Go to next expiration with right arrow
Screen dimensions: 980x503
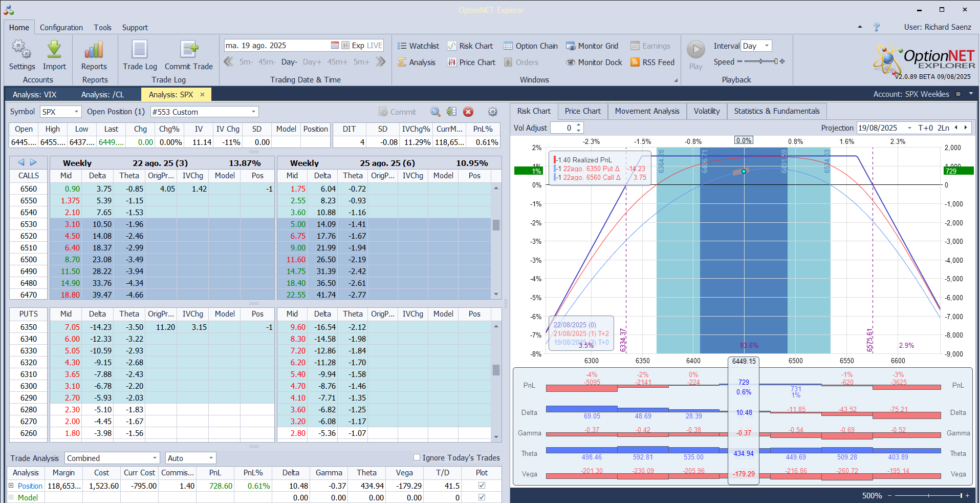click(x=33, y=162)
